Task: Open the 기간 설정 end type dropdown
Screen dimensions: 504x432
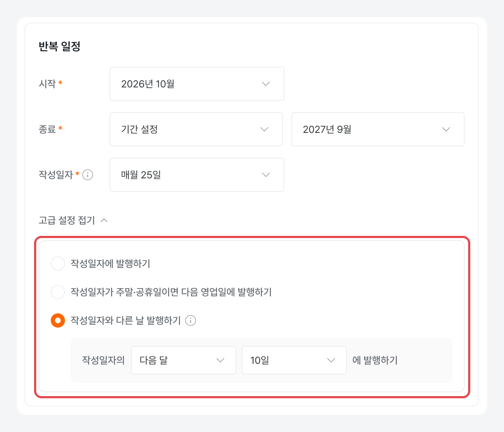Action: click(x=196, y=129)
